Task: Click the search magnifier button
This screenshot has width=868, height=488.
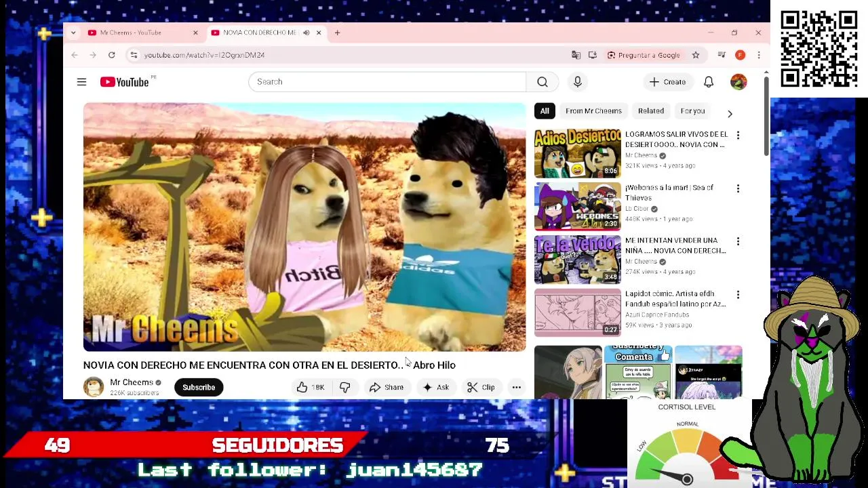Action: pos(542,82)
